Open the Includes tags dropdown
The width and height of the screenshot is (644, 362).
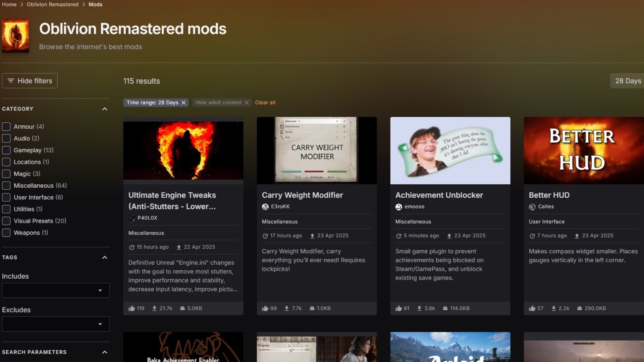click(56, 290)
